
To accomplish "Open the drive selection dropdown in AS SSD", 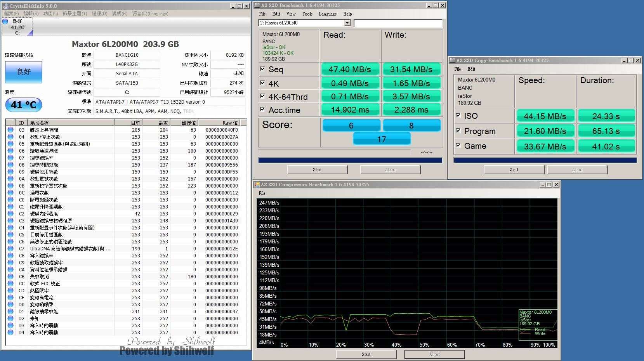I will 347,23.
